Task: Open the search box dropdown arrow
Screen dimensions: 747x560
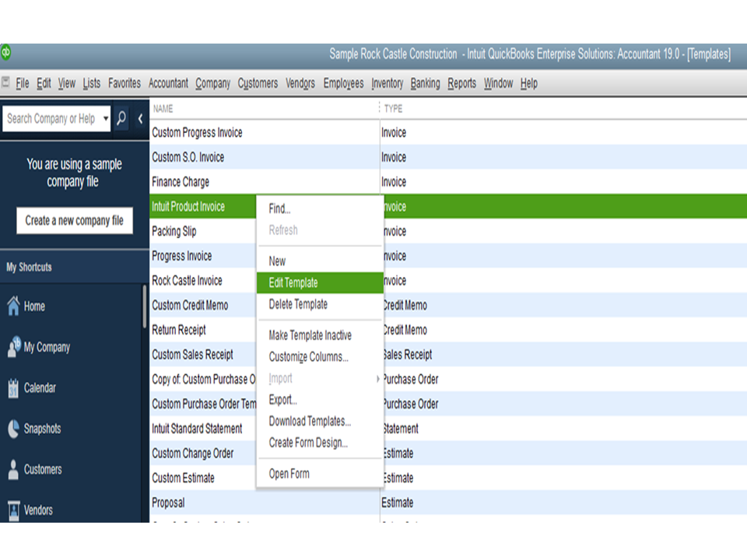Action: pos(105,118)
